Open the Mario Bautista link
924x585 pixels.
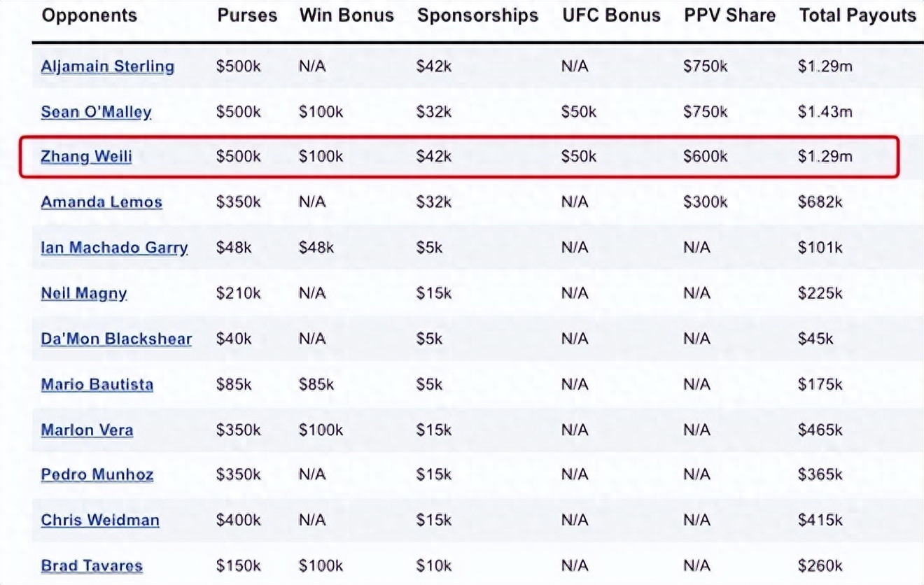tap(97, 384)
